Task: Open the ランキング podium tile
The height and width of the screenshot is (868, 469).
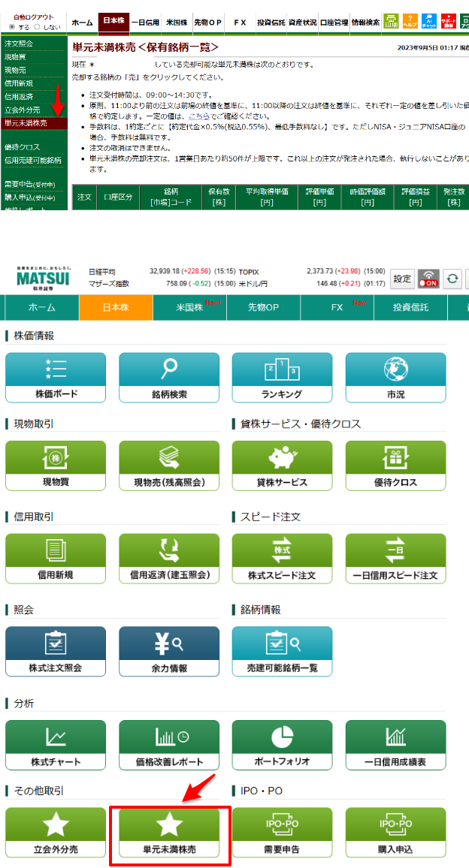Action: click(282, 378)
